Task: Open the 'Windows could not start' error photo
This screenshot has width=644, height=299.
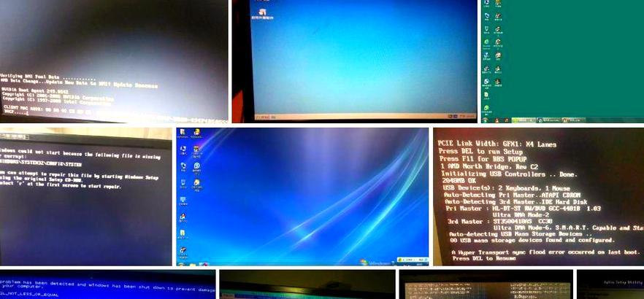Action: tap(86, 196)
